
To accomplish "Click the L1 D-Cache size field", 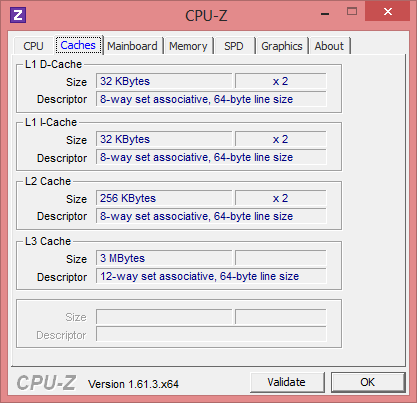I will tap(164, 81).
